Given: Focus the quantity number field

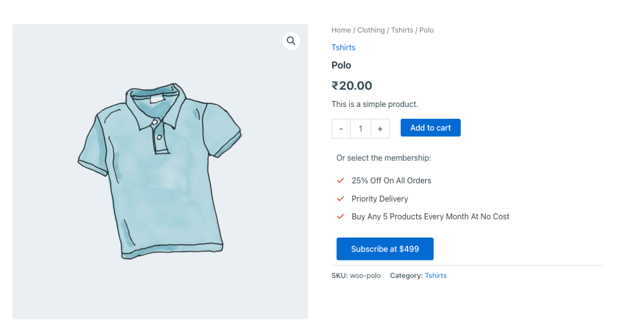Looking at the screenshot, I should point(361,129).
